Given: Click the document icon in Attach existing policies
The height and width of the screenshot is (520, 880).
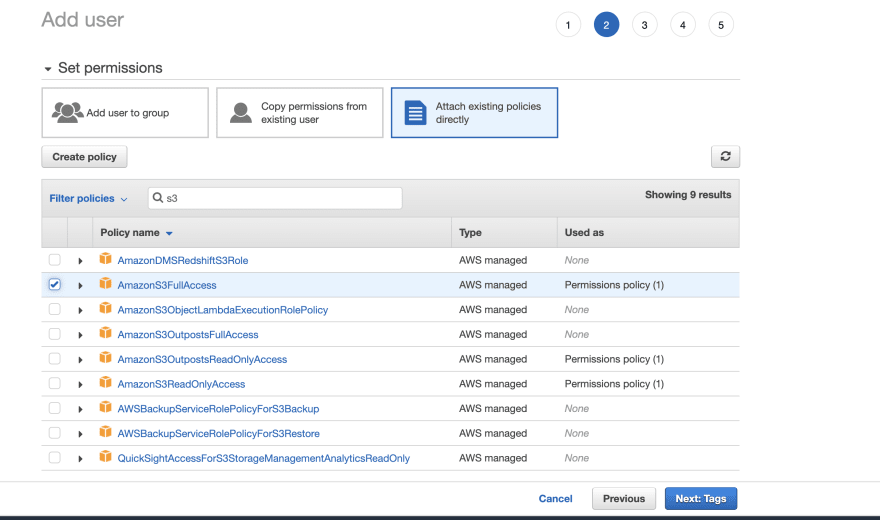Looking at the screenshot, I should click(x=415, y=113).
